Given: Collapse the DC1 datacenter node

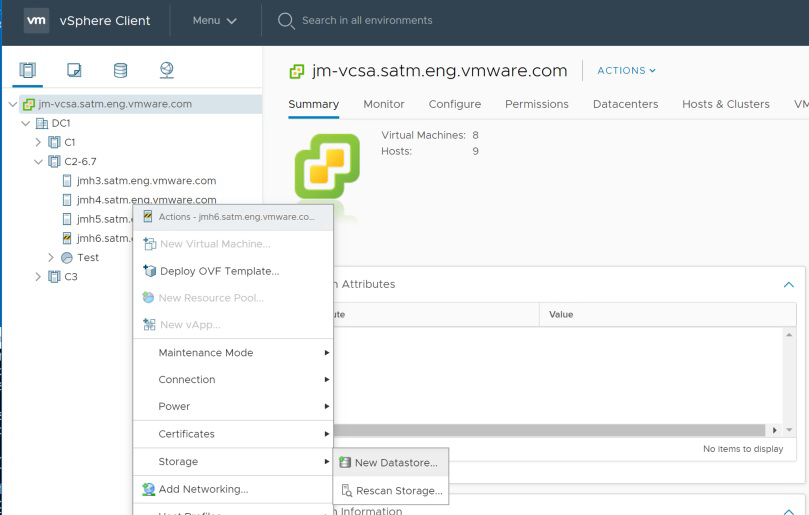Looking at the screenshot, I should pos(26,123).
